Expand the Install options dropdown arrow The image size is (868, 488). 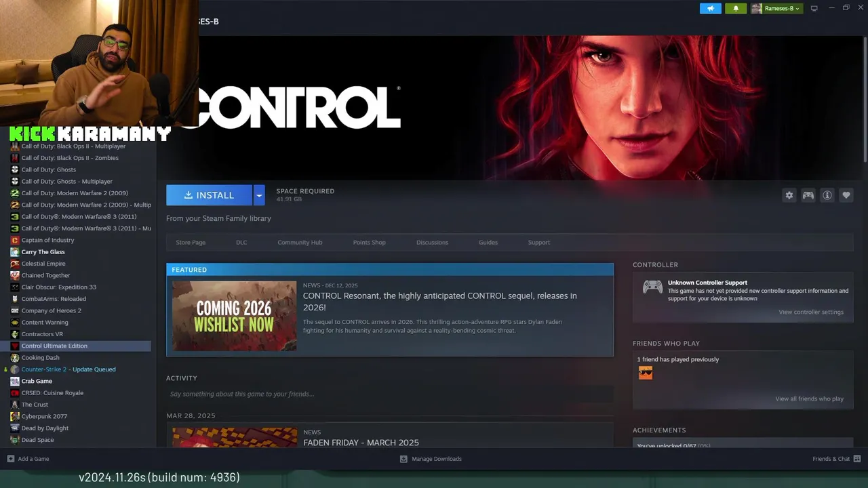click(259, 195)
